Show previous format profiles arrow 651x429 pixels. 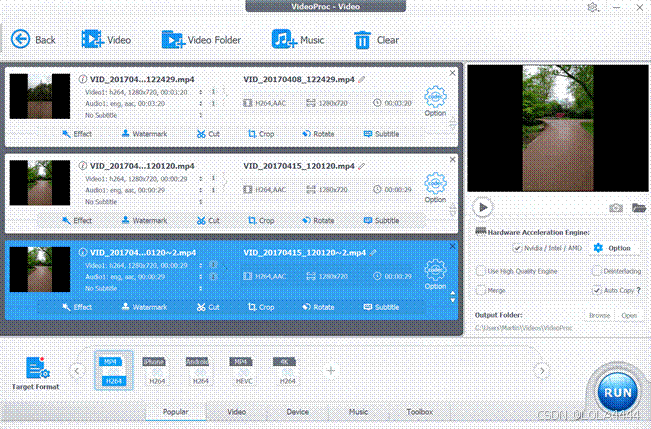point(77,370)
